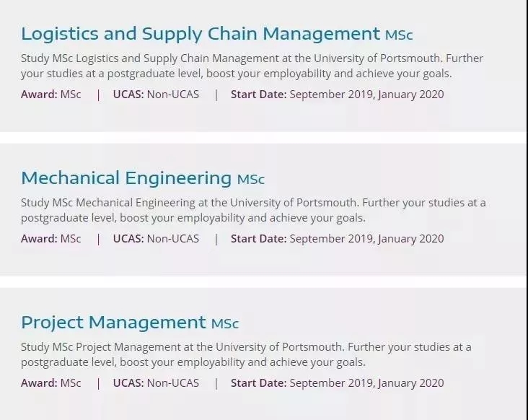Viewport: 528px width, 420px height.
Task: Click the Mechanical Engineering description paragraph
Action: click(x=253, y=210)
